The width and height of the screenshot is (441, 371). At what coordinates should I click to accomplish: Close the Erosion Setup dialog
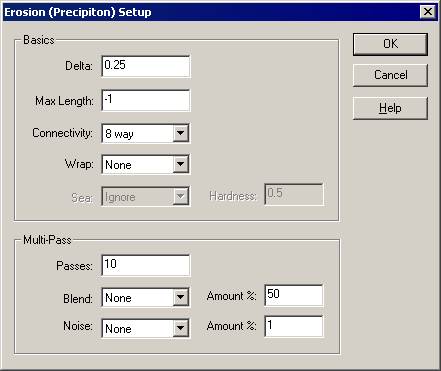click(x=428, y=12)
